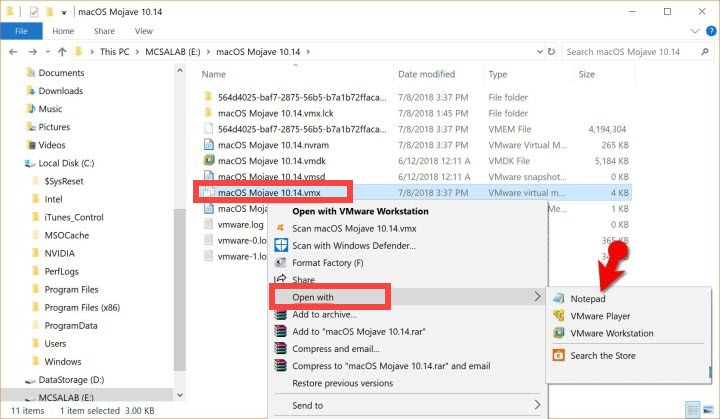The width and height of the screenshot is (720, 419).
Task: Click the Notepad icon in Open with submenu
Action: click(x=558, y=299)
